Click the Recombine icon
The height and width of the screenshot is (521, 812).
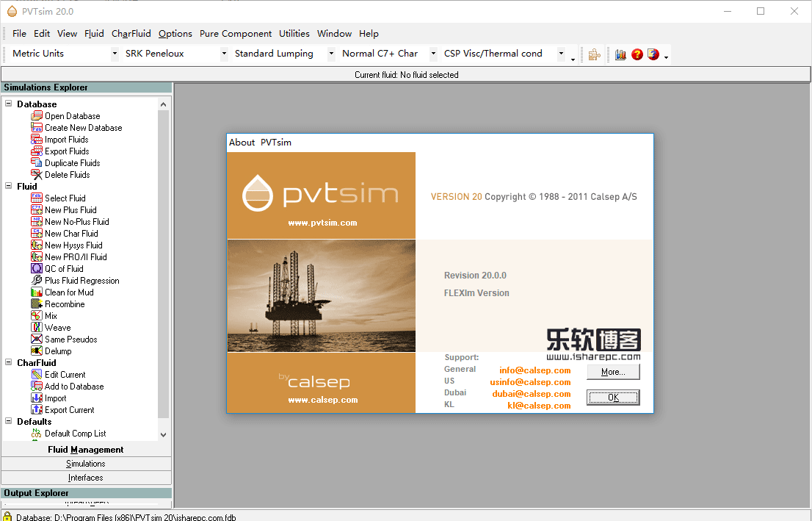pos(36,303)
